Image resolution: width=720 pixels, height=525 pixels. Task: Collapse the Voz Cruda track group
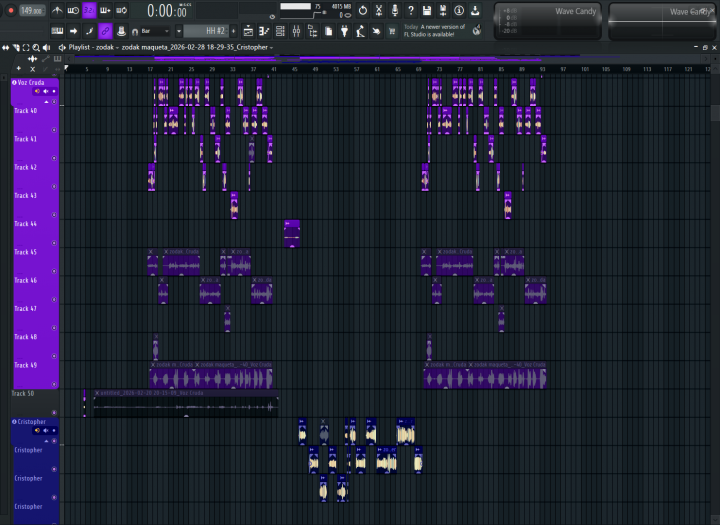[x=14, y=83]
